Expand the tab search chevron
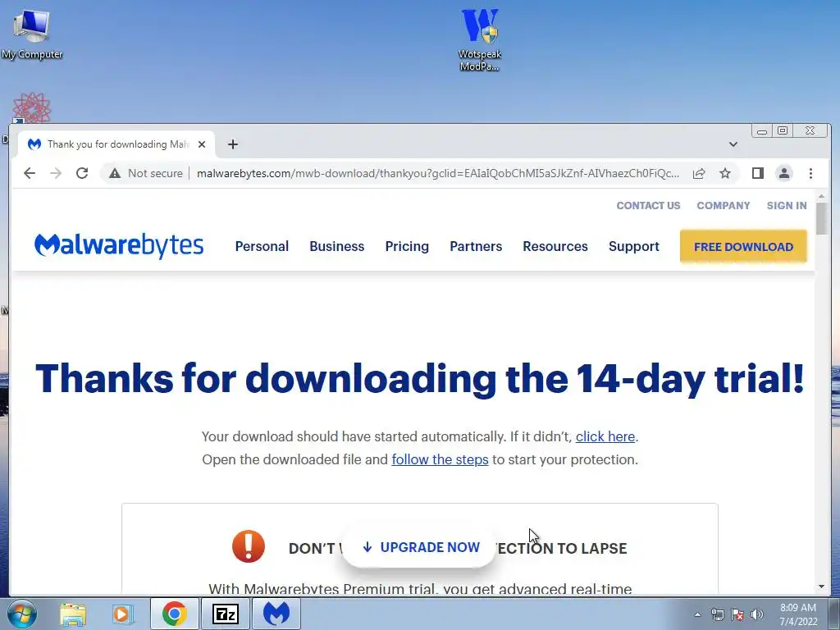 coord(733,144)
